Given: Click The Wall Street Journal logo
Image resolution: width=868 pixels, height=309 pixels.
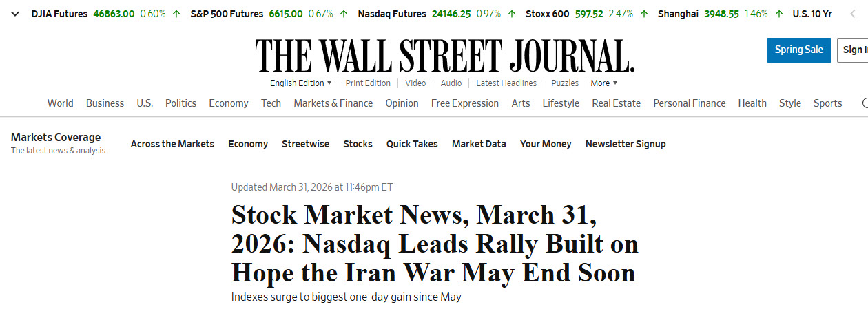Looking at the screenshot, I should click(444, 56).
